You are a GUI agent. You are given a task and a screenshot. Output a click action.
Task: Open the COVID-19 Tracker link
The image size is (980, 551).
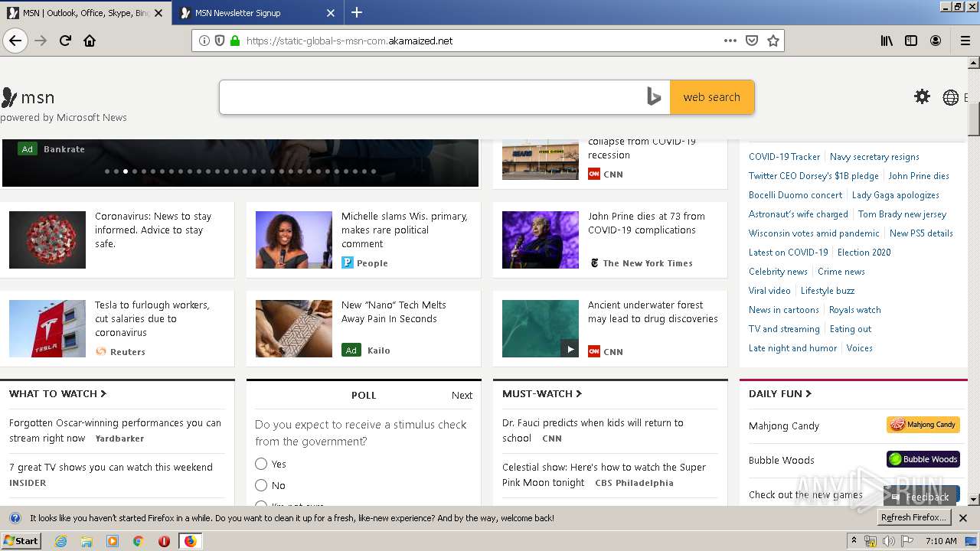click(784, 157)
